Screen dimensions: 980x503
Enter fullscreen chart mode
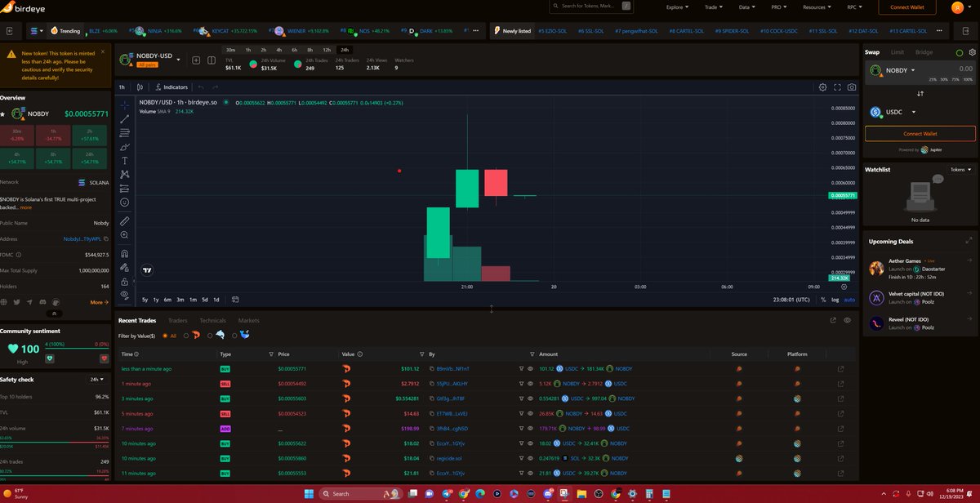point(837,87)
